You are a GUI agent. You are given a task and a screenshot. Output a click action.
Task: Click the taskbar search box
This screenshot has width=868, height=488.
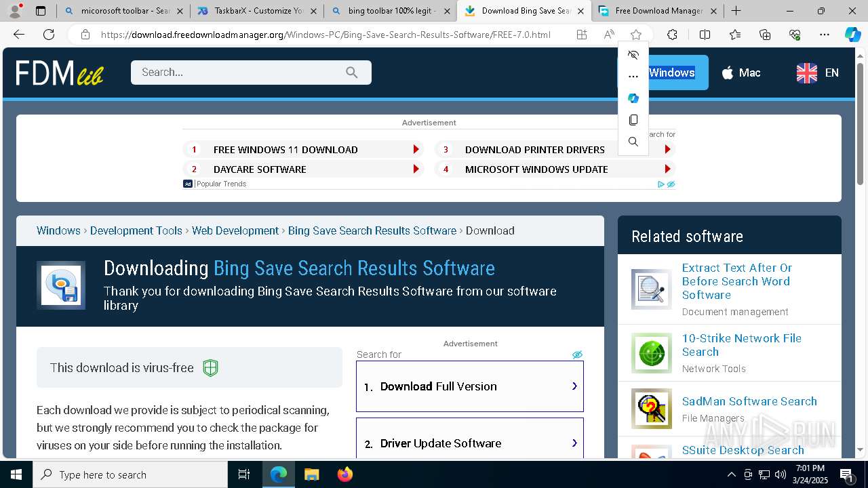click(x=130, y=474)
